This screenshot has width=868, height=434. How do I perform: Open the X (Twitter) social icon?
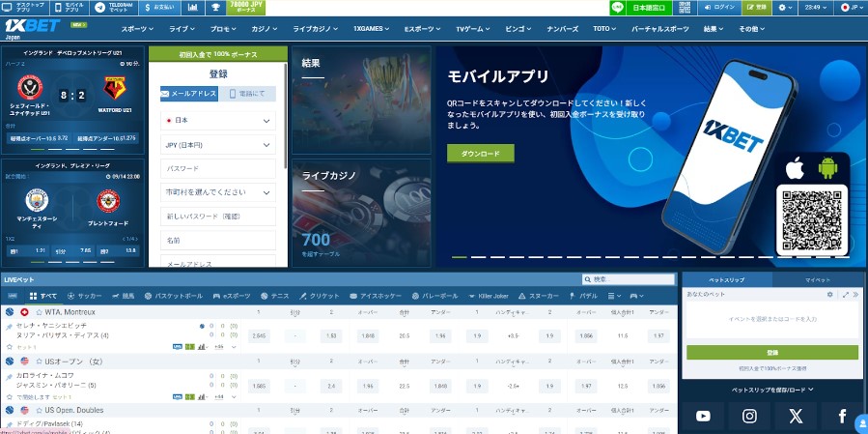pos(796,416)
